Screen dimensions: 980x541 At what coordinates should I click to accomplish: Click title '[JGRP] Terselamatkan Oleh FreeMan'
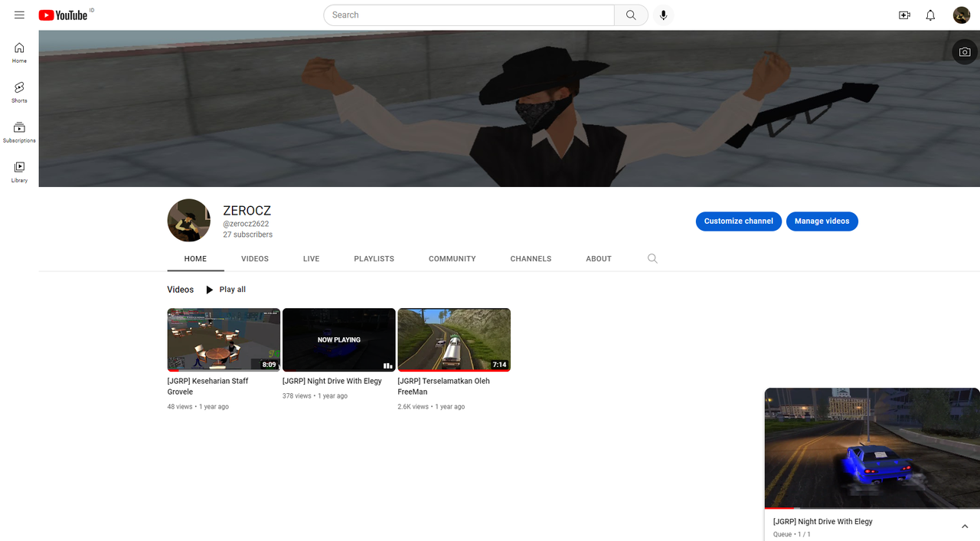coord(443,386)
